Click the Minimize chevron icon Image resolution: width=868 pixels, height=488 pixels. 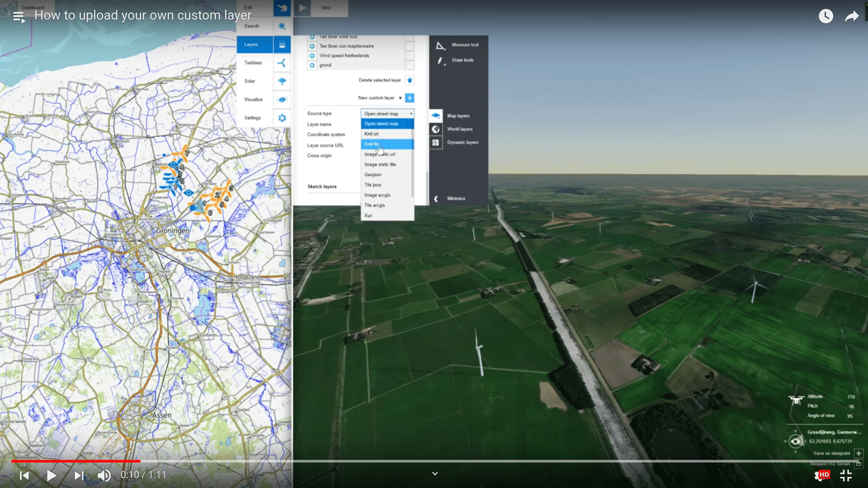[436, 199]
